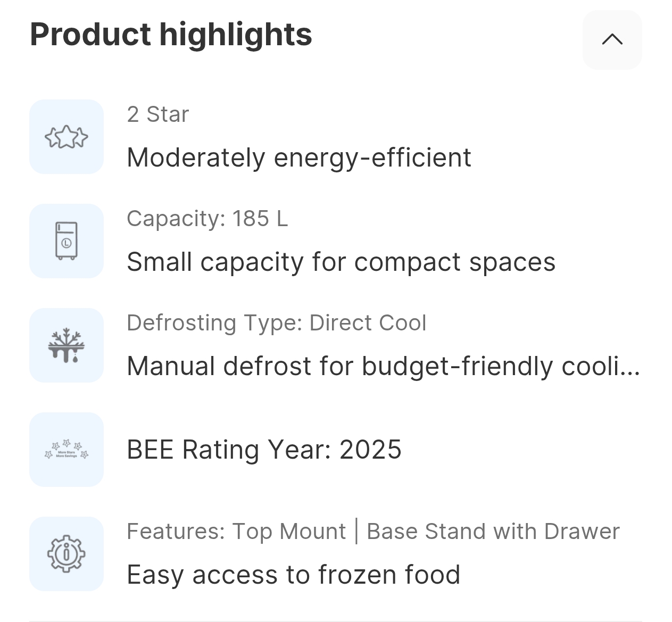Click 'Easy access to frozen food'
The height and width of the screenshot is (622, 672).
click(x=293, y=575)
